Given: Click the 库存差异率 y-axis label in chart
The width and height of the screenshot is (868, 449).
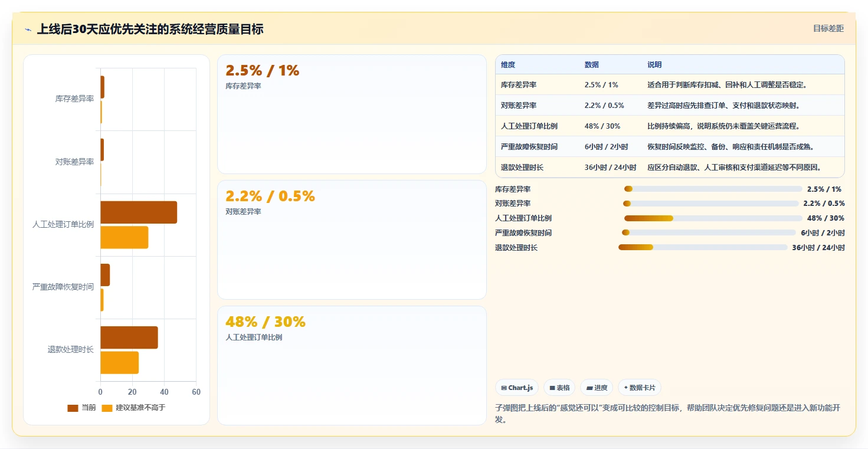Looking at the screenshot, I should coord(74,99).
